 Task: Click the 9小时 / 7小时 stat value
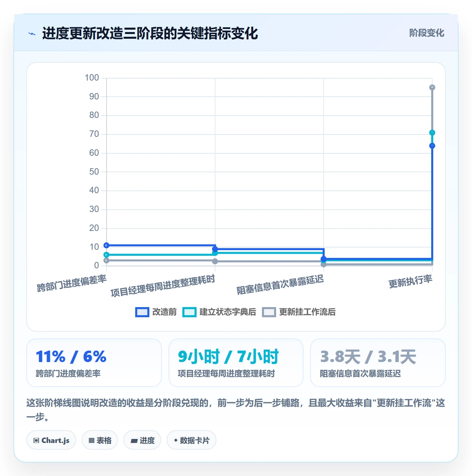(228, 357)
